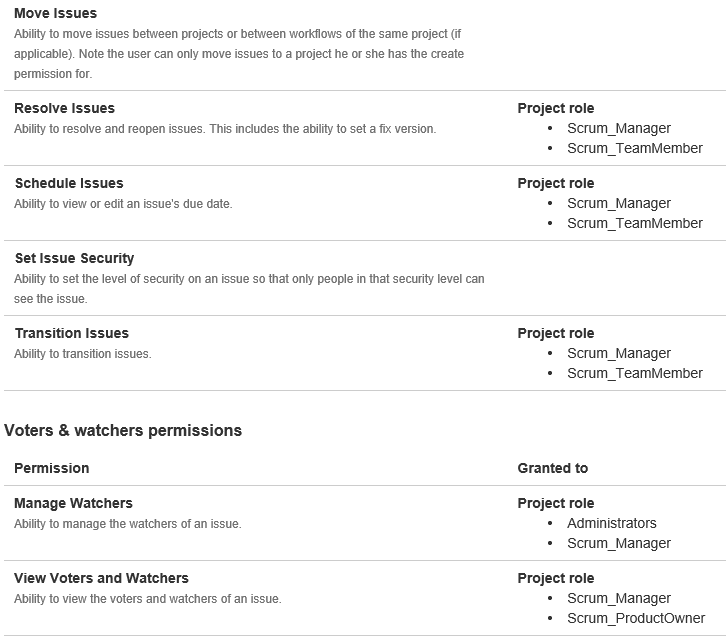Click the Move Issues permission title
The height and width of the screenshot is (643, 726).
click(x=56, y=13)
